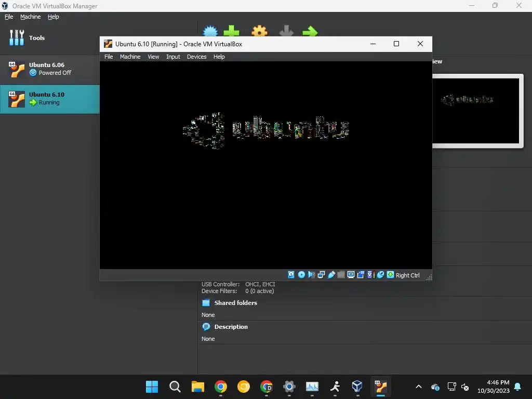Click the Shared folders section header

click(x=235, y=303)
